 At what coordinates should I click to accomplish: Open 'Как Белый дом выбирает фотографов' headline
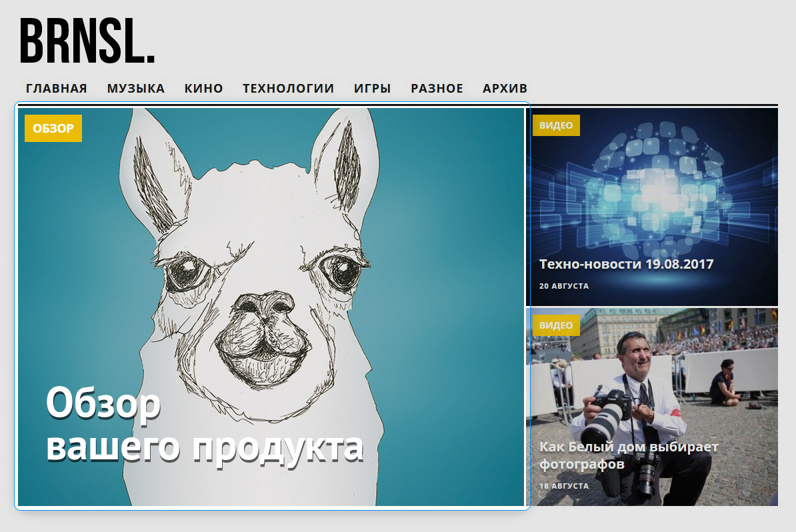pos(629,455)
